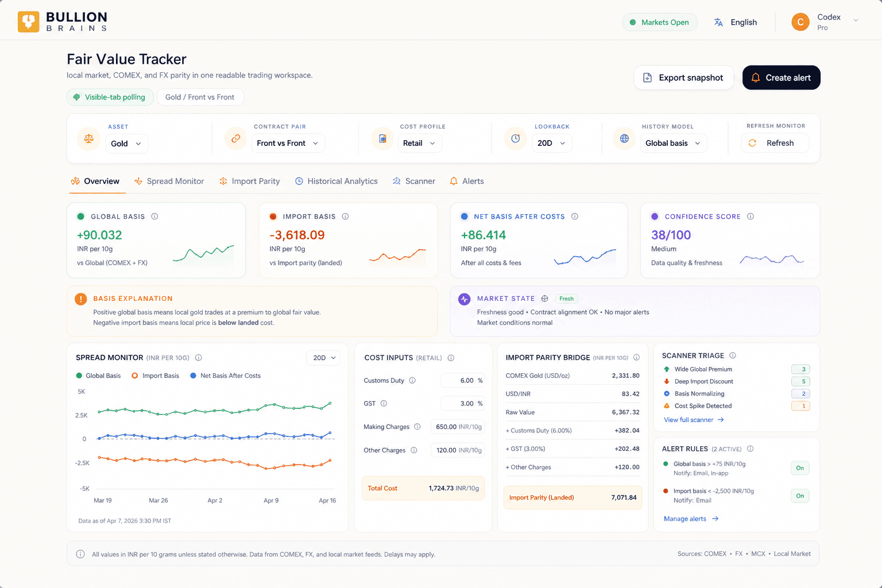Toggle Global Basis series in chart legend
882x588 pixels.
coord(98,376)
